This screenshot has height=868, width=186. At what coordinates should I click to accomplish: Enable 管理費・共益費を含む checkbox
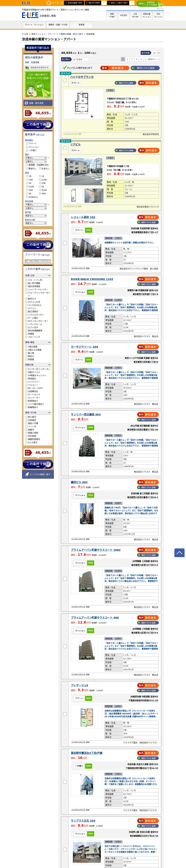pyautogui.click(x=27, y=165)
